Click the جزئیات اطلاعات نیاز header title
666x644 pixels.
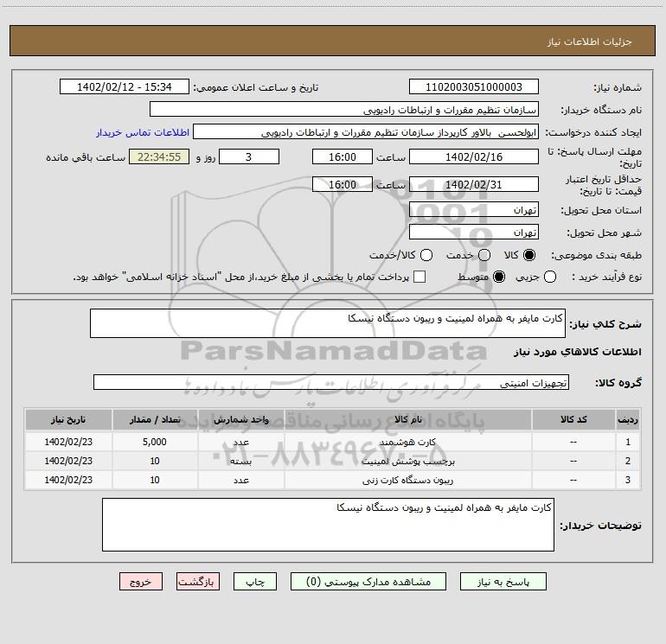click(590, 41)
